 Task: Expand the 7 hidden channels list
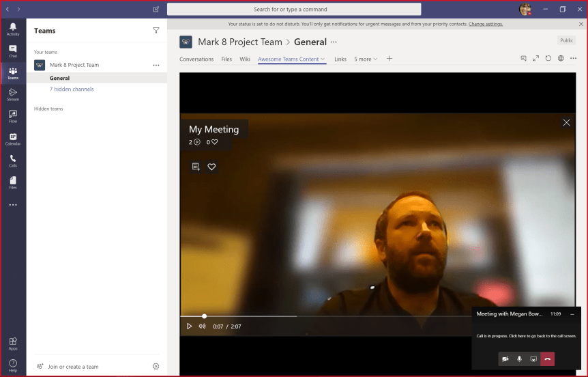72,89
